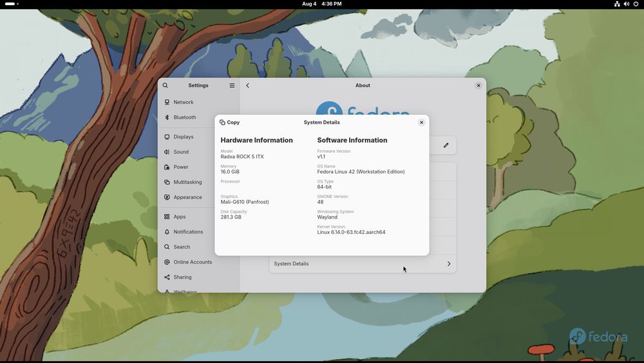This screenshot has width=644, height=363.
Task: Open Appearance settings
Action: point(199,197)
